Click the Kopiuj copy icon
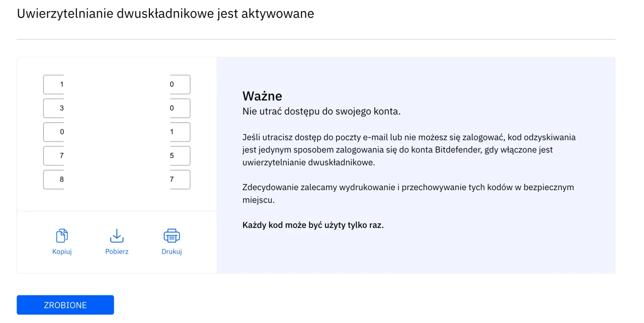Image resolution: width=644 pixels, height=323 pixels. tap(61, 234)
